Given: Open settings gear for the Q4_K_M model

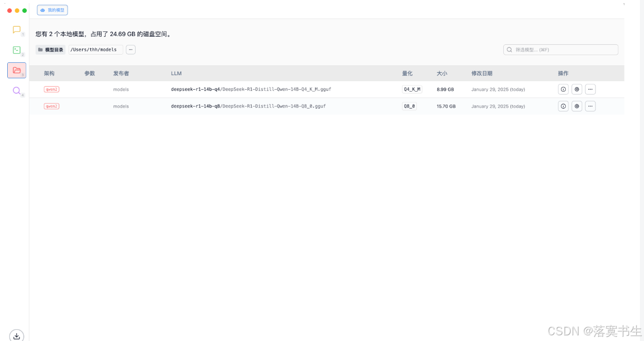Looking at the screenshot, I should tap(577, 89).
